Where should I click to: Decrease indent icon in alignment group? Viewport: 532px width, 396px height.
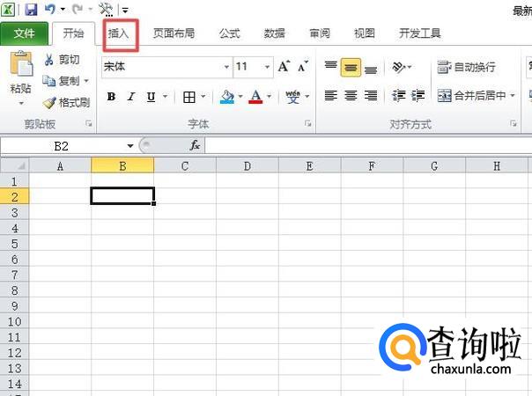pos(399,96)
